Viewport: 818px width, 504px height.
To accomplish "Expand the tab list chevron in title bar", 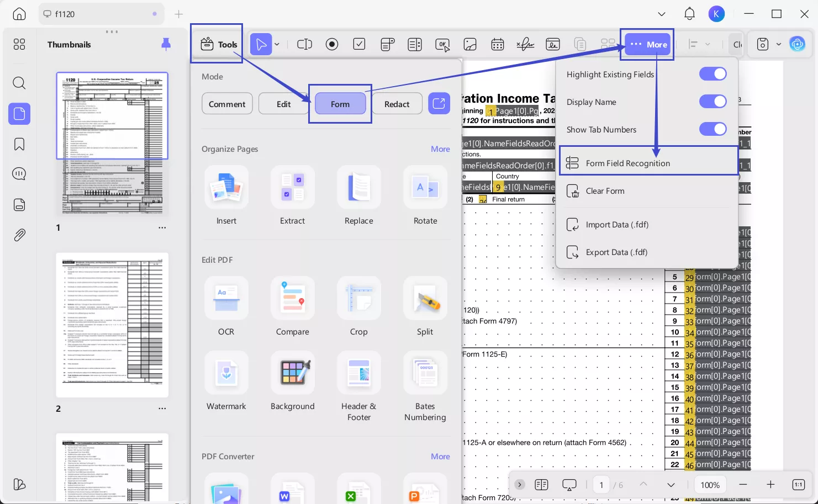I will [x=662, y=14].
